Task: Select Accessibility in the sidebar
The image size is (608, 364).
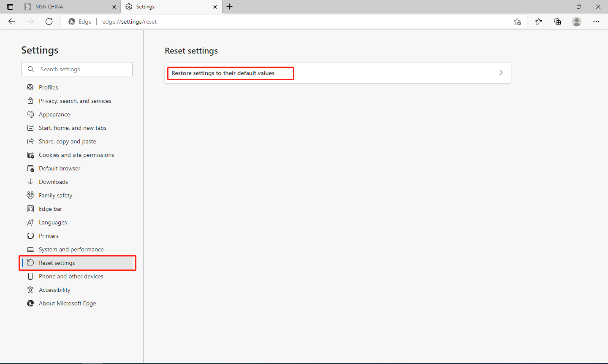Action: (54, 289)
